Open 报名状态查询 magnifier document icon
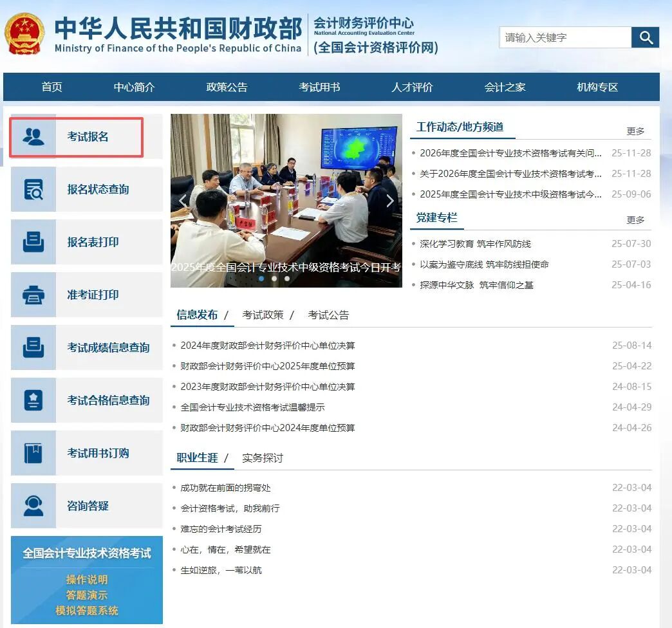Image resolution: width=672 pixels, height=628 pixels. click(x=33, y=189)
